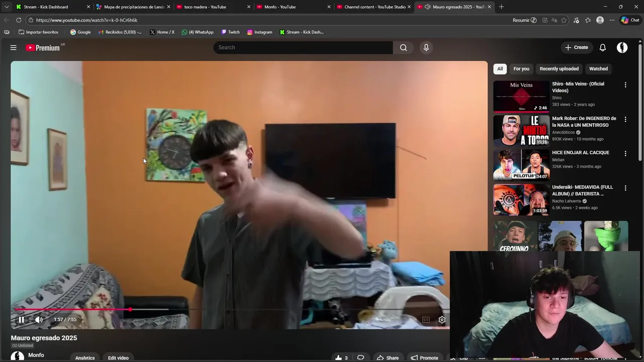This screenshot has height=362, width=644.
Task: Open YouTube notifications bell
Action: click(603, 47)
